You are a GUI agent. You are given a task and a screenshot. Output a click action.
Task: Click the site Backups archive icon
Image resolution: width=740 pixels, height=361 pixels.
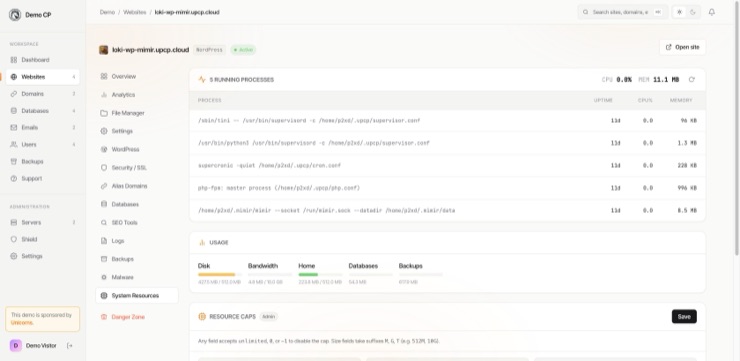104,259
